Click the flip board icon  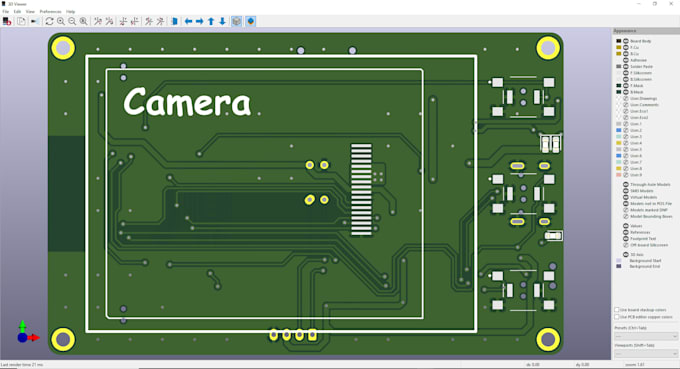(174, 21)
